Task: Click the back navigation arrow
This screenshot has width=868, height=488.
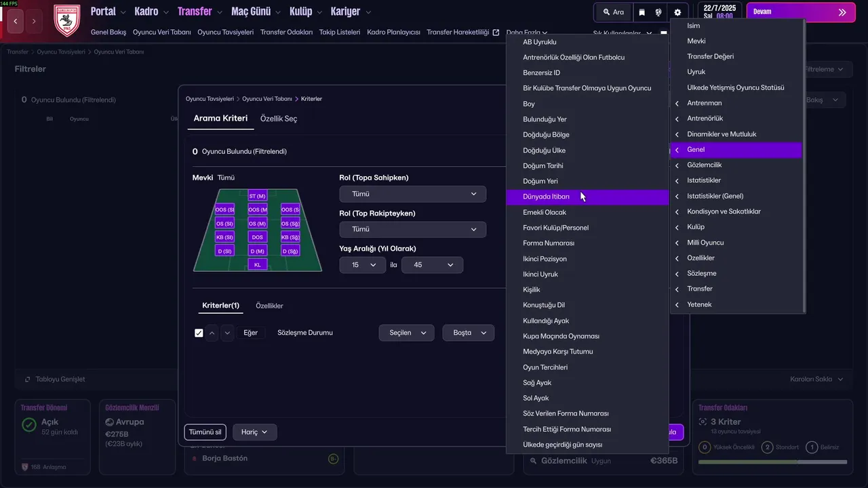Action: point(16,21)
